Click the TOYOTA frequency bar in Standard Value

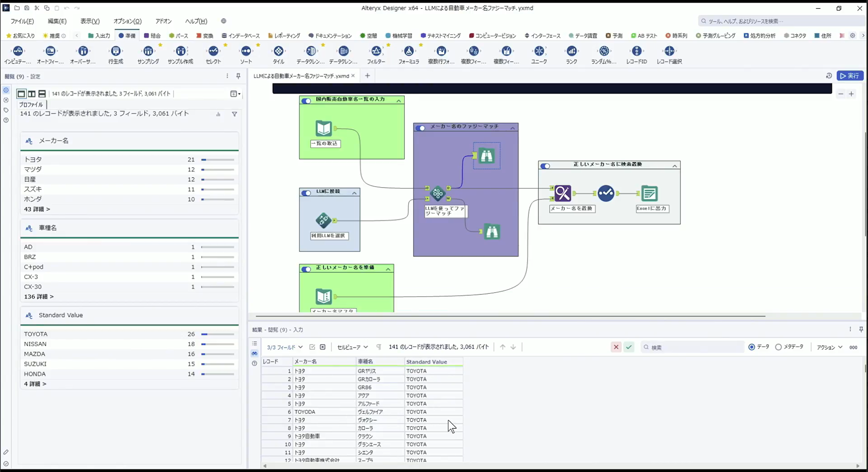click(x=217, y=334)
